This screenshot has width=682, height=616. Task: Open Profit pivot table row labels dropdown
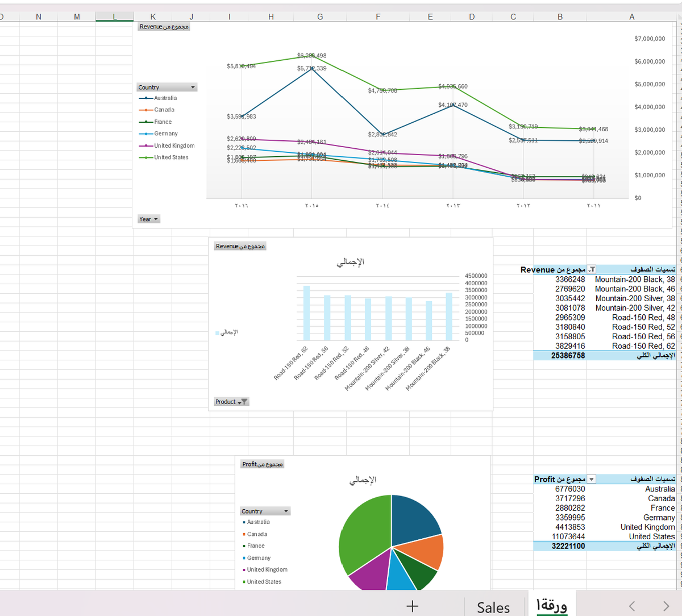pos(592,479)
